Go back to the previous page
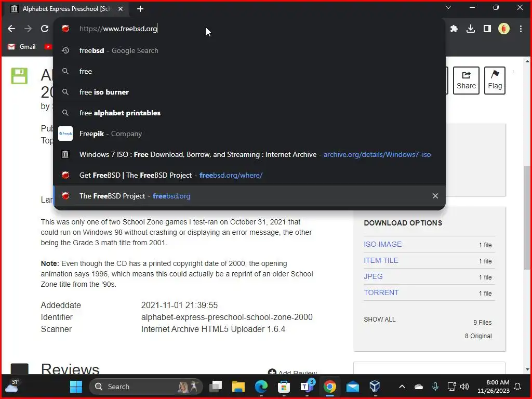 click(x=11, y=29)
